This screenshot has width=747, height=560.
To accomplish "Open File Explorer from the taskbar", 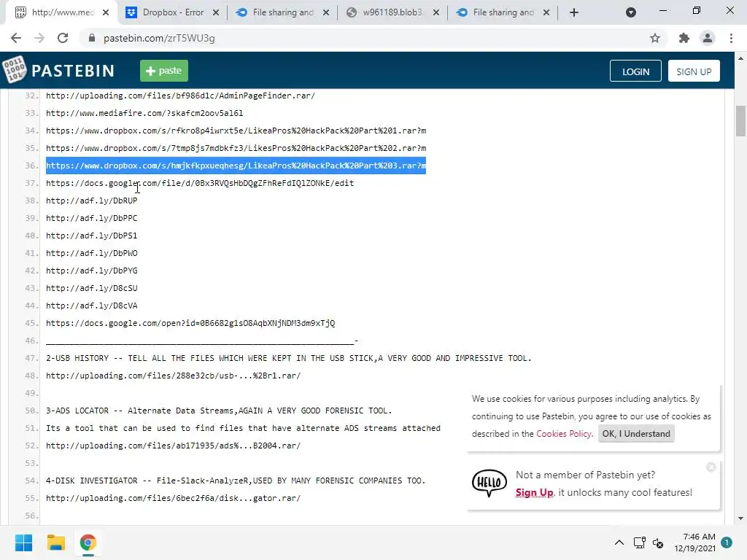I will 55,542.
